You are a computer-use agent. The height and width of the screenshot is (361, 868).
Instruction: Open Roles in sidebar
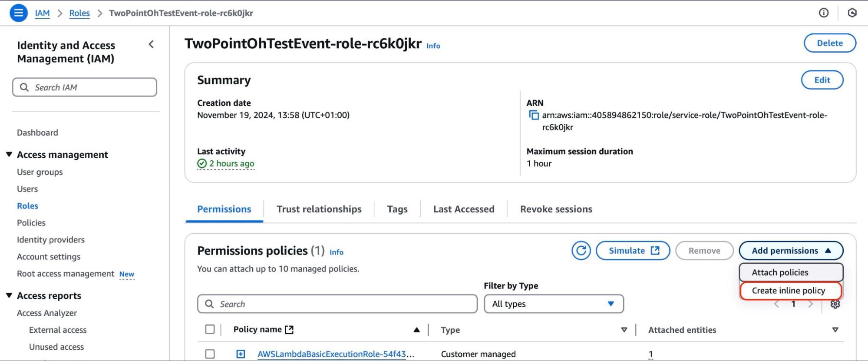point(27,206)
